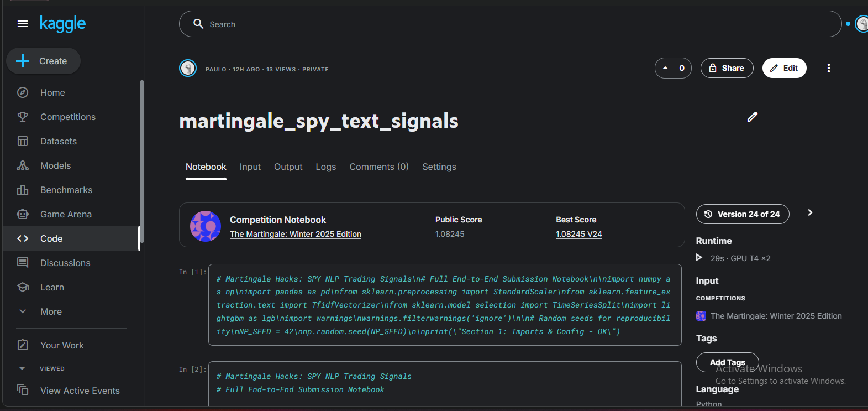Switch to the Output tab
This screenshot has width=868, height=411.
click(288, 167)
